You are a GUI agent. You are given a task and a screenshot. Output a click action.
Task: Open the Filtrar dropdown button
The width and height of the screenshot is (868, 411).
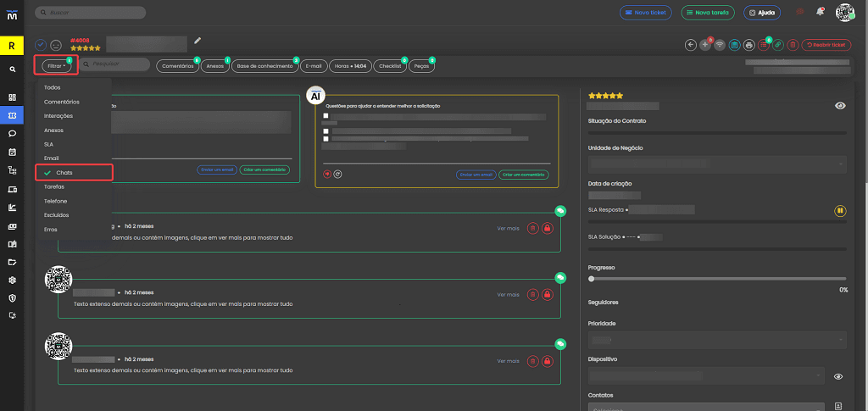point(57,66)
